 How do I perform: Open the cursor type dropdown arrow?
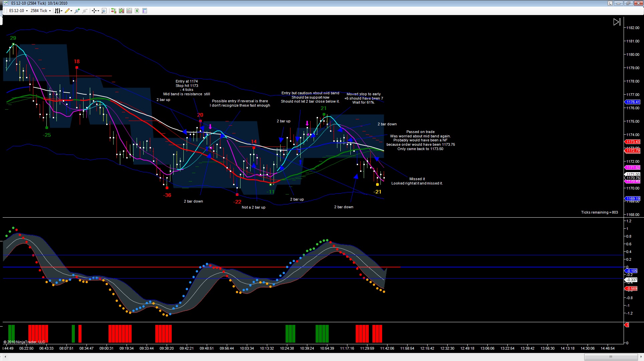(98, 11)
